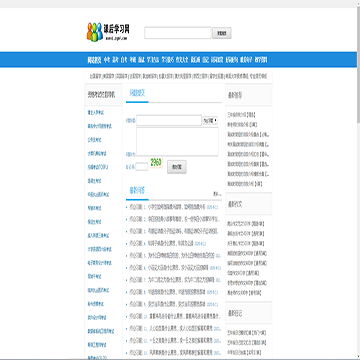Click the search button beside the header search box
The width and height of the screenshot is (360, 360).
(222, 33)
